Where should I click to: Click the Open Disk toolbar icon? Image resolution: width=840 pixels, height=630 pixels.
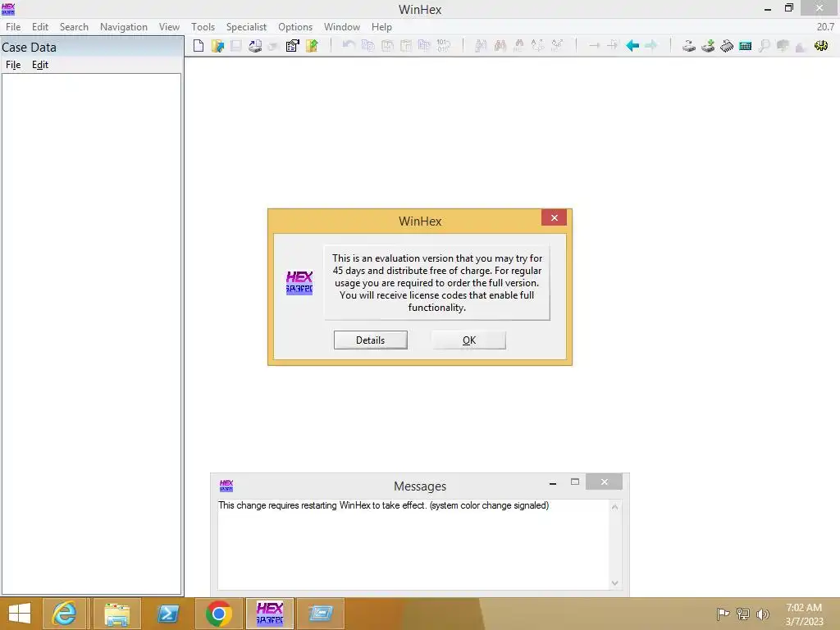[x=689, y=46]
